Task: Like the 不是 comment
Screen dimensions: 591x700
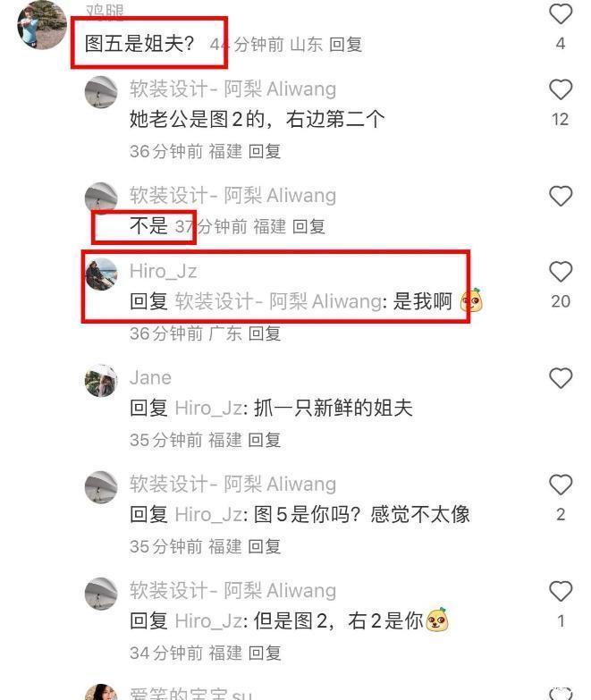Action: pos(561,196)
